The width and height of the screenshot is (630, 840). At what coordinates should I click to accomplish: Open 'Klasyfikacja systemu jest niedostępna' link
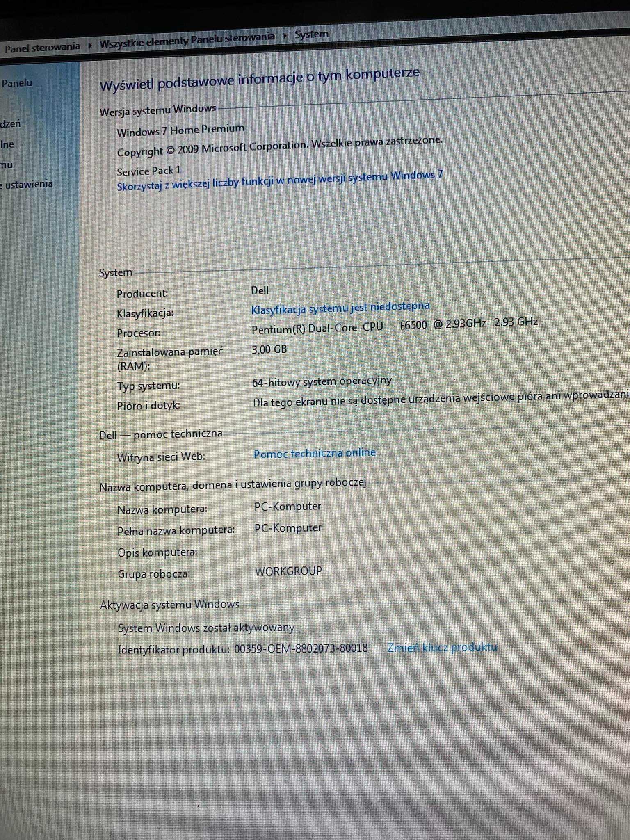(340, 308)
